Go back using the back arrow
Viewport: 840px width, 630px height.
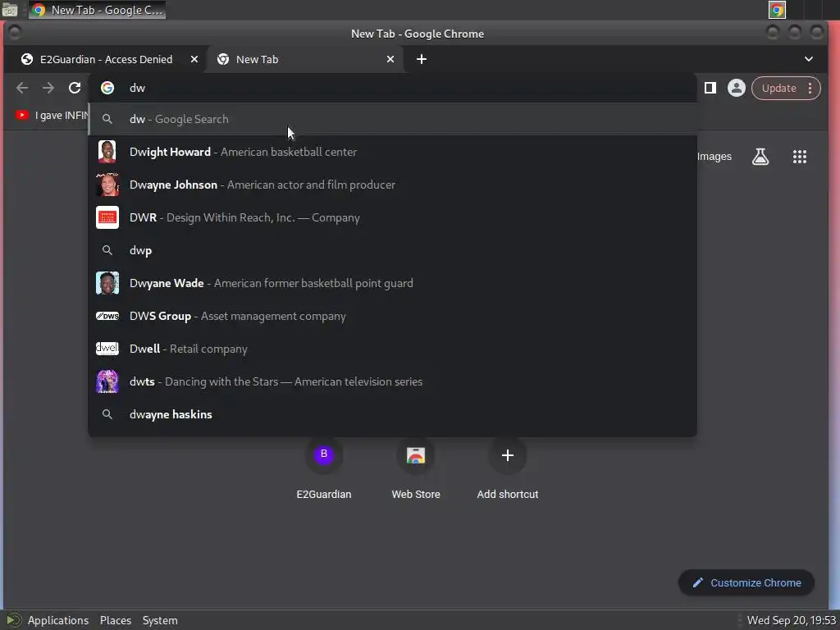[22, 88]
